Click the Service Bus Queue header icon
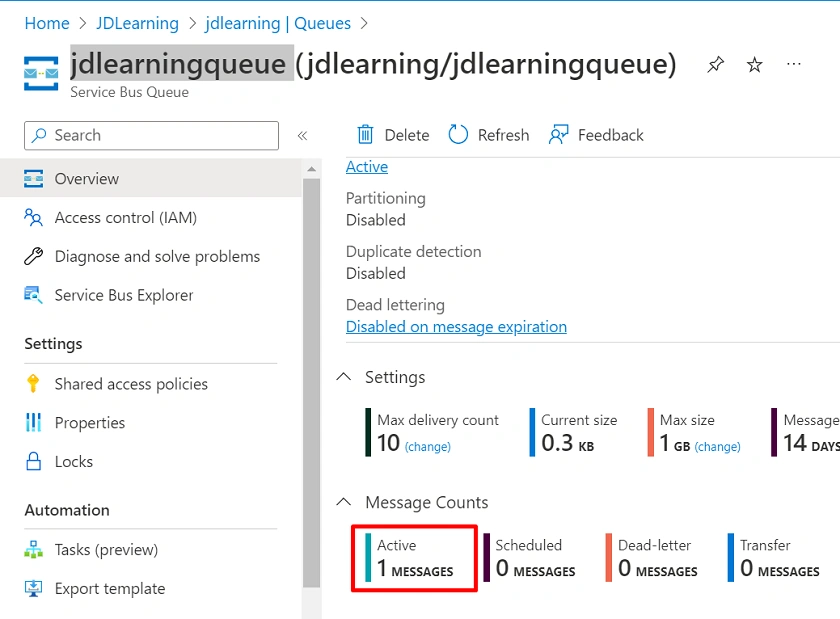The height and width of the screenshot is (619, 840). click(41, 73)
